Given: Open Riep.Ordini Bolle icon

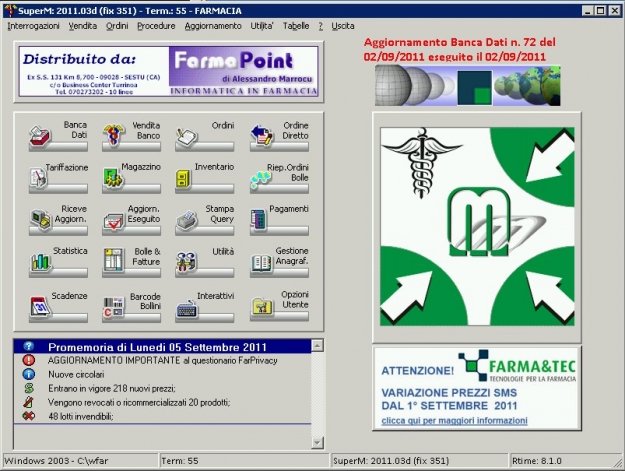Looking at the screenshot, I should pos(261,179).
